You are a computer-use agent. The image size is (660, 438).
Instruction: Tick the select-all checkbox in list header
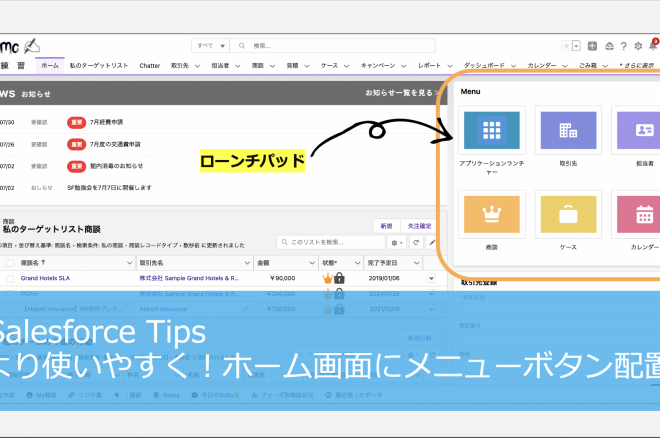10,263
